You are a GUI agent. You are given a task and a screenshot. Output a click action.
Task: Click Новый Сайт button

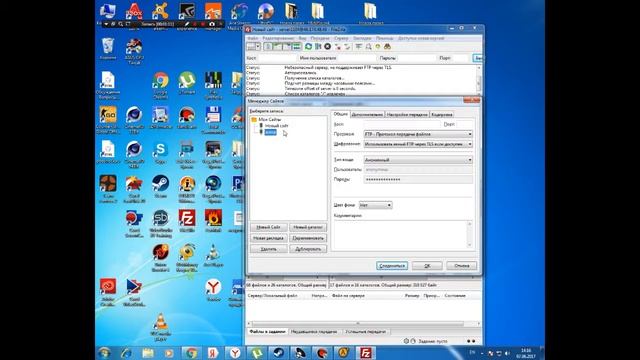pos(269,227)
